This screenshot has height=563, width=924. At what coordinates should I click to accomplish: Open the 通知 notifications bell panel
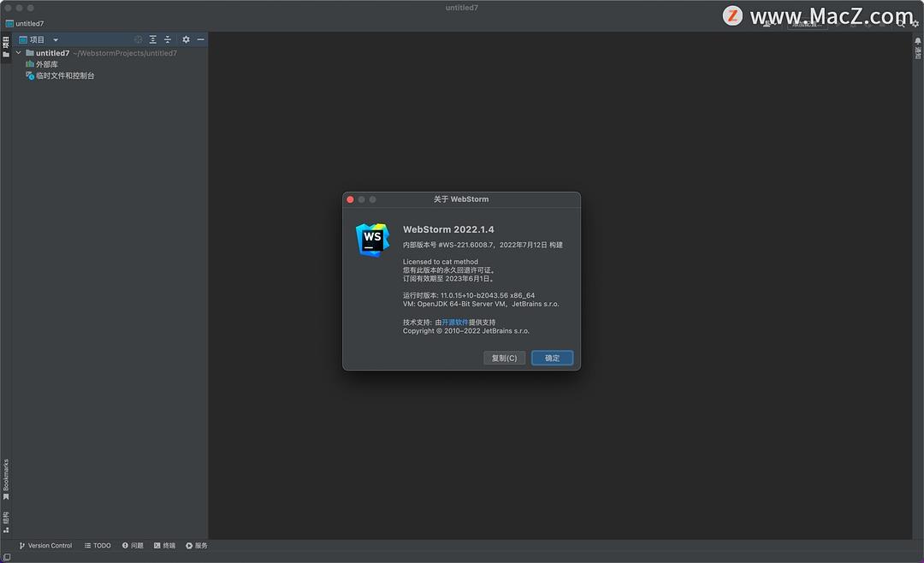(x=917, y=47)
